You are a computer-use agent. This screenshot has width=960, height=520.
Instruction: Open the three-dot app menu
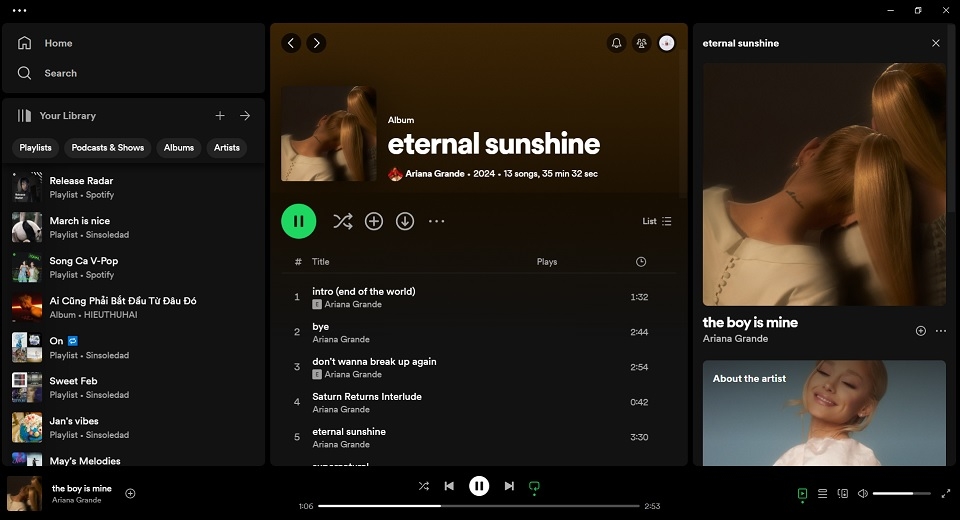[x=20, y=10]
